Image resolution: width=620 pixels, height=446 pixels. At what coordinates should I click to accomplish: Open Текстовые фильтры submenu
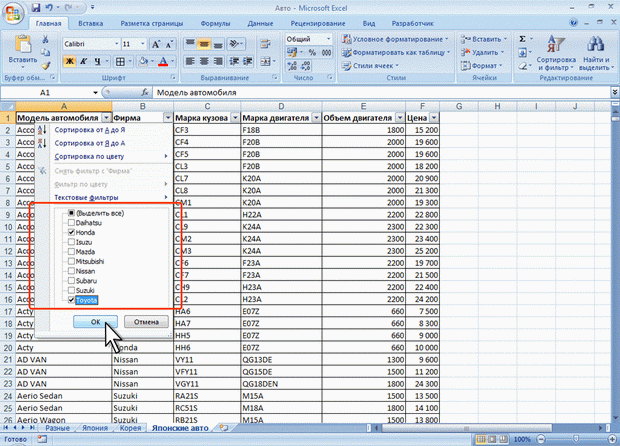[x=111, y=197]
